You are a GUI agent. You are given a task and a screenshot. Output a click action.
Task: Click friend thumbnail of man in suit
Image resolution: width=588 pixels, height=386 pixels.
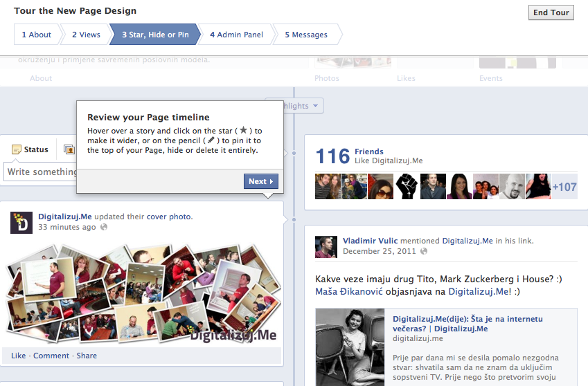433,186
